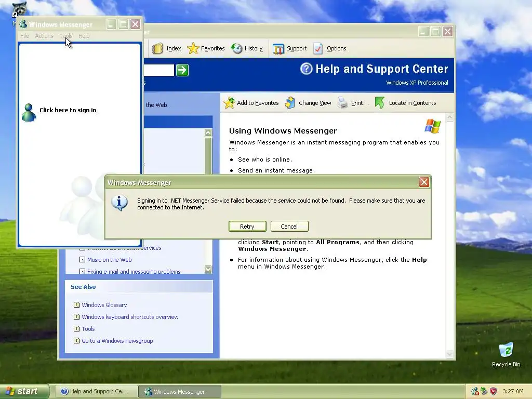The height and width of the screenshot is (399, 532).
Task: Click Cancel in the error dialog
Action: 289,227
